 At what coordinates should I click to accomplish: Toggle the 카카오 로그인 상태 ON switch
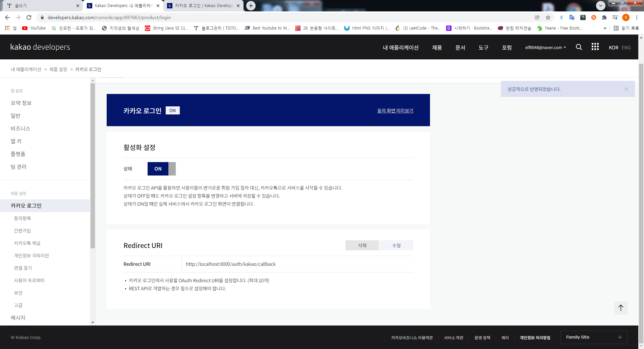coord(162,169)
